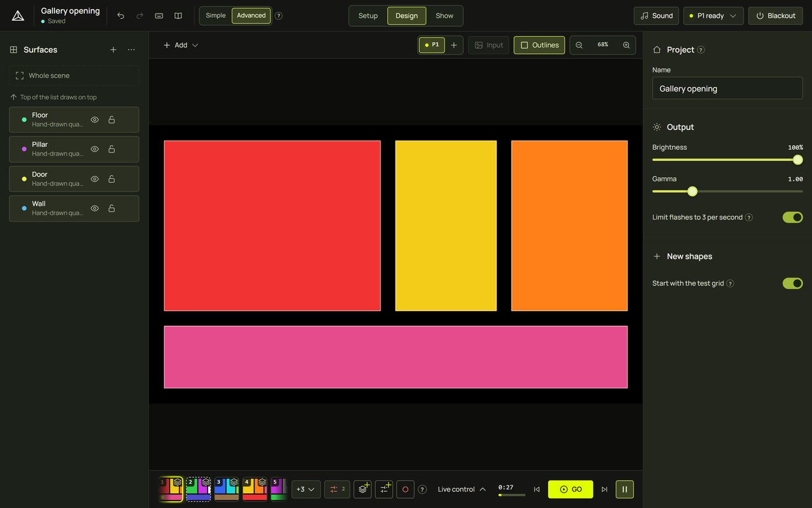Screen dimensions: 812x508
Task: Undo the last action
Action: pyautogui.click(x=121, y=16)
